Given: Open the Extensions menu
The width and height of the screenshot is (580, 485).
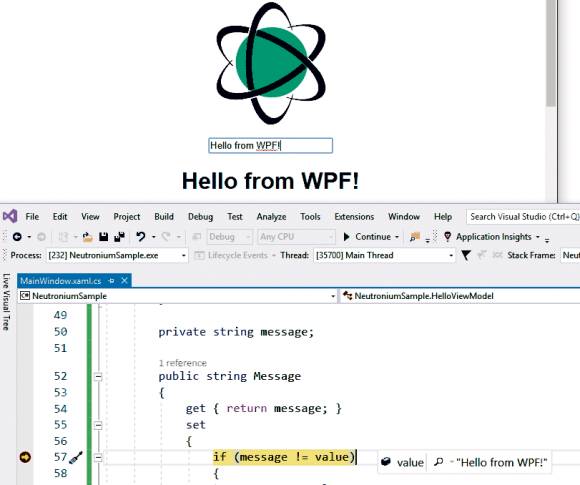Looking at the screenshot, I should coord(354,216).
